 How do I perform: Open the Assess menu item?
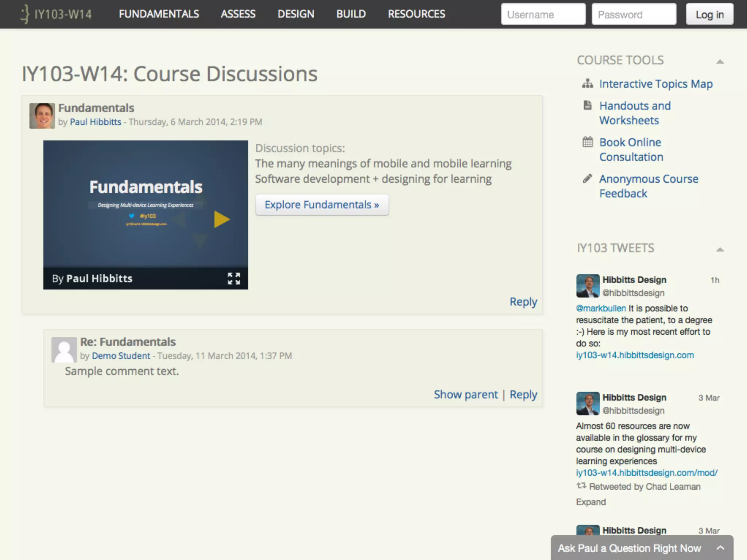click(x=238, y=14)
